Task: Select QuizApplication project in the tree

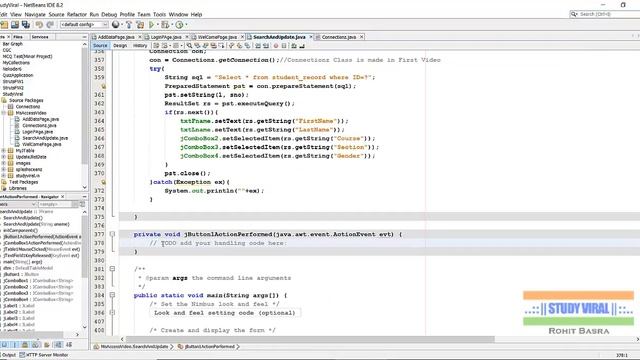Action: [x=18, y=75]
